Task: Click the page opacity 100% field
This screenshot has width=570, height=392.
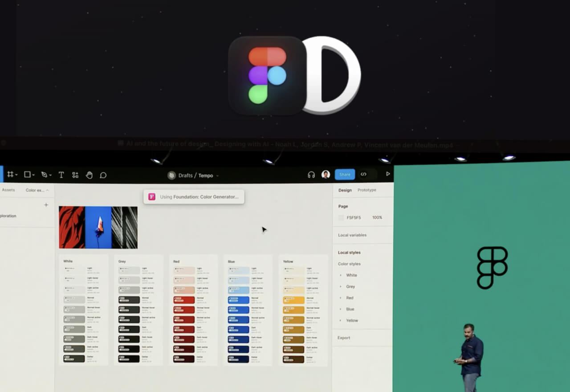Action: 377,218
